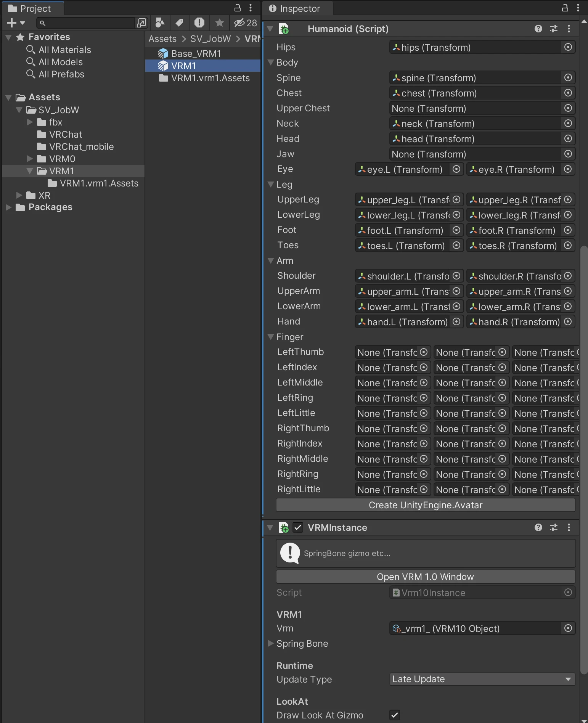
Task: Click Open VRM 1.0 Window button
Action: click(x=426, y=577)
